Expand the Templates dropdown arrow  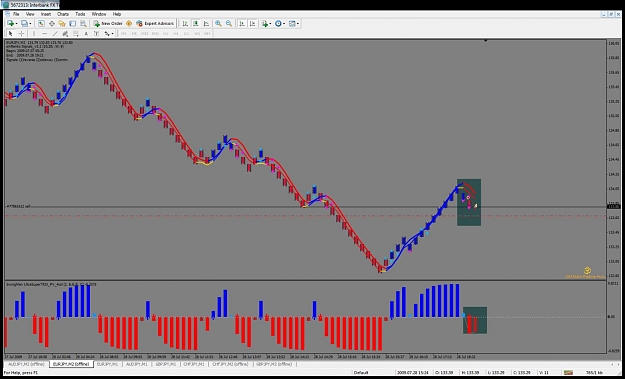(x=298, y=24)
